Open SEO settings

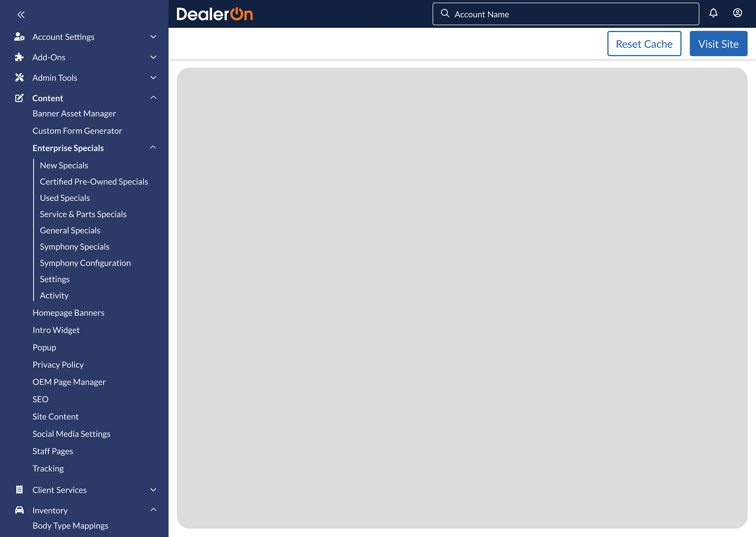point(40,399)
